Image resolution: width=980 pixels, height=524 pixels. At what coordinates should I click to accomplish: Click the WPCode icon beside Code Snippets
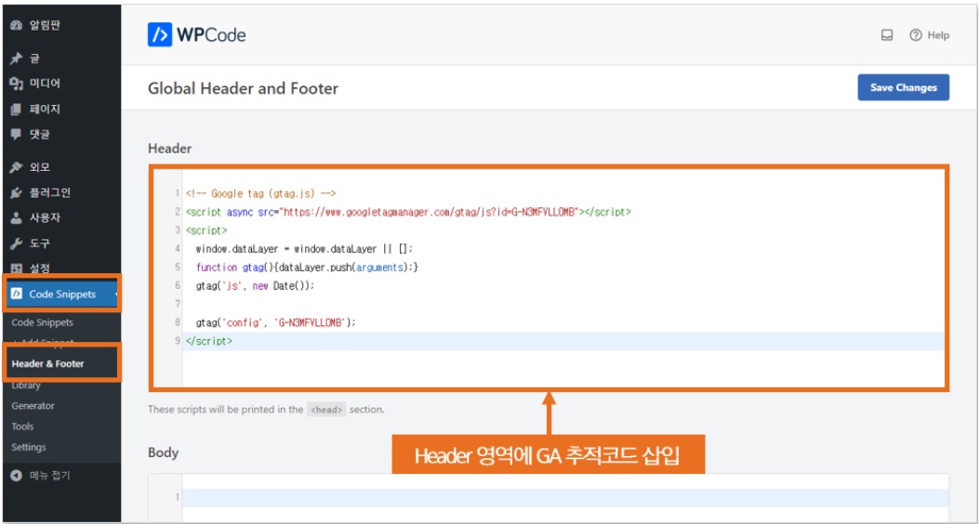17,295
